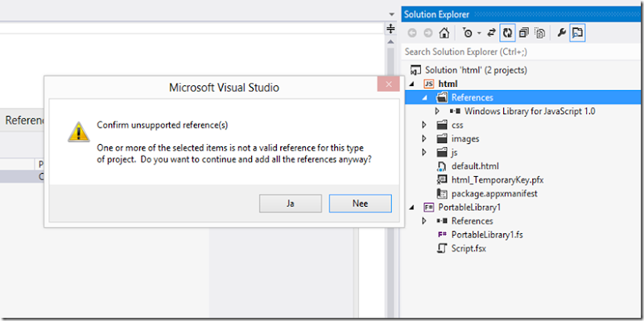Click the editor scrollbar up arrow

pos(390,43)
